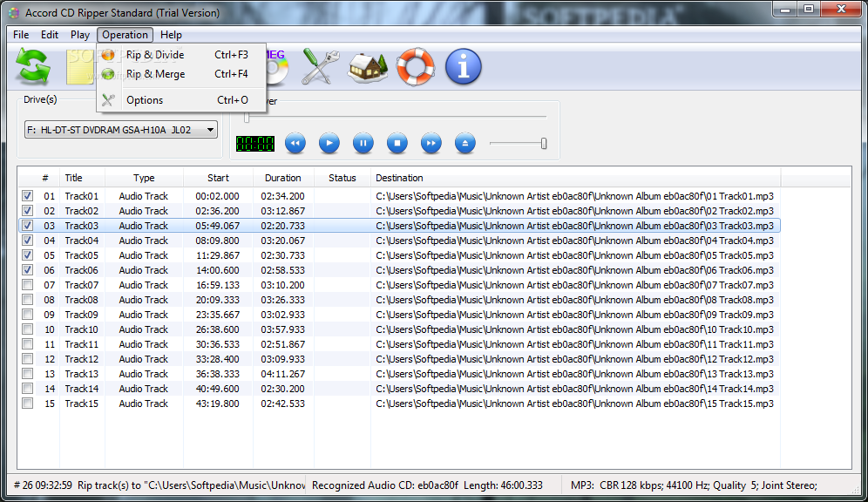This screenshot has width=868, height=502.
Task: Choose Rip & Merge menu entry
Action: pyautogui.click(x=181, y=73)
